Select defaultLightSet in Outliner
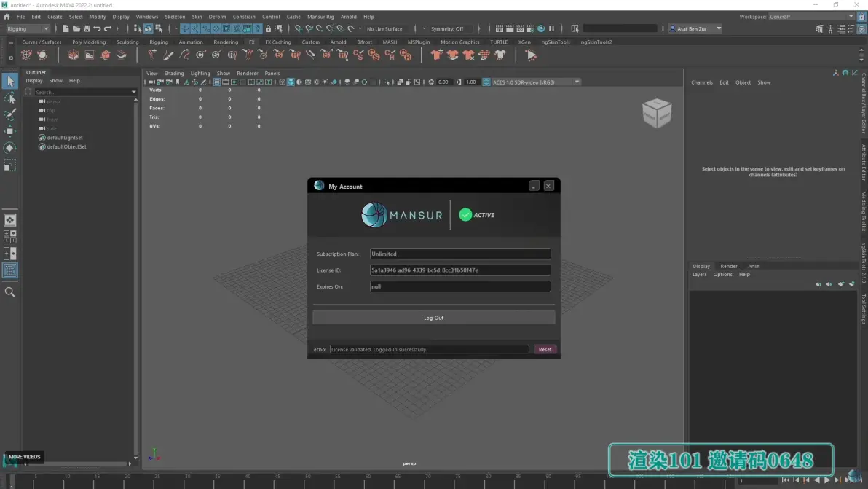 65,137
